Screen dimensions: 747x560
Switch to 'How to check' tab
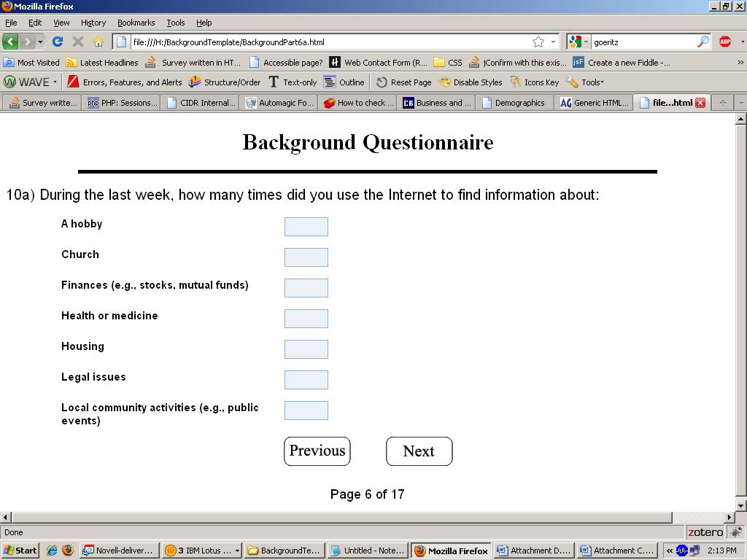[358, 102]
